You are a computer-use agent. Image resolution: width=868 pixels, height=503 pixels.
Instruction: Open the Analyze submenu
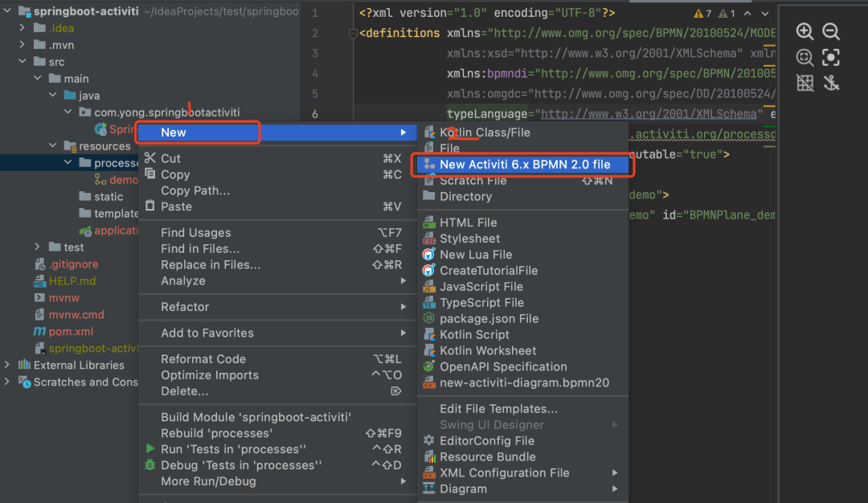276,280
